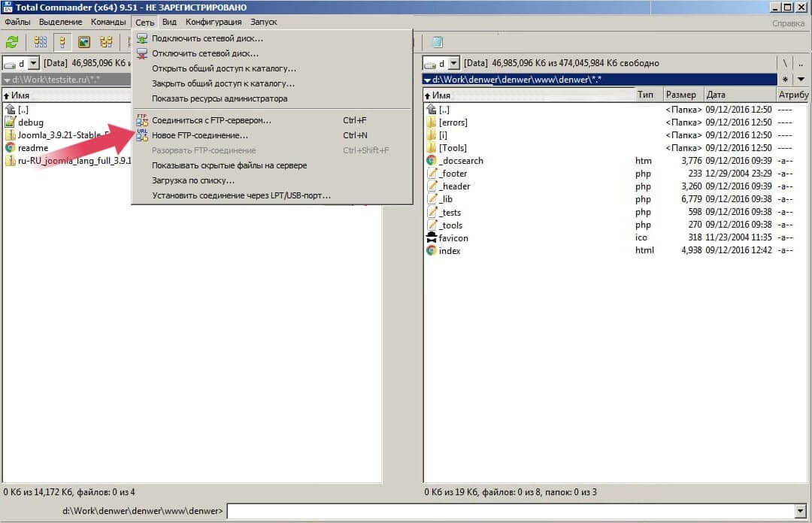Screen dimensions: 812x523
Task: Select the thumbnails view toolbar icon
Action: coord(84,42)
